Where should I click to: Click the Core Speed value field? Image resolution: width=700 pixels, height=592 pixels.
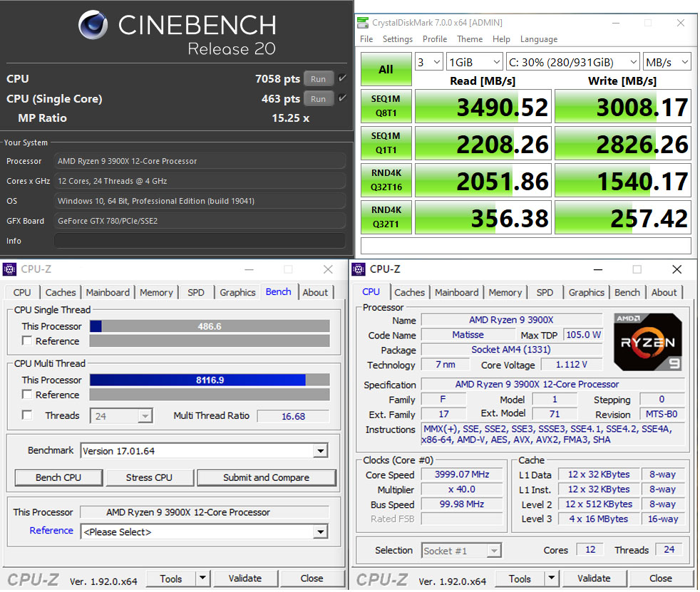click(463, 474)
